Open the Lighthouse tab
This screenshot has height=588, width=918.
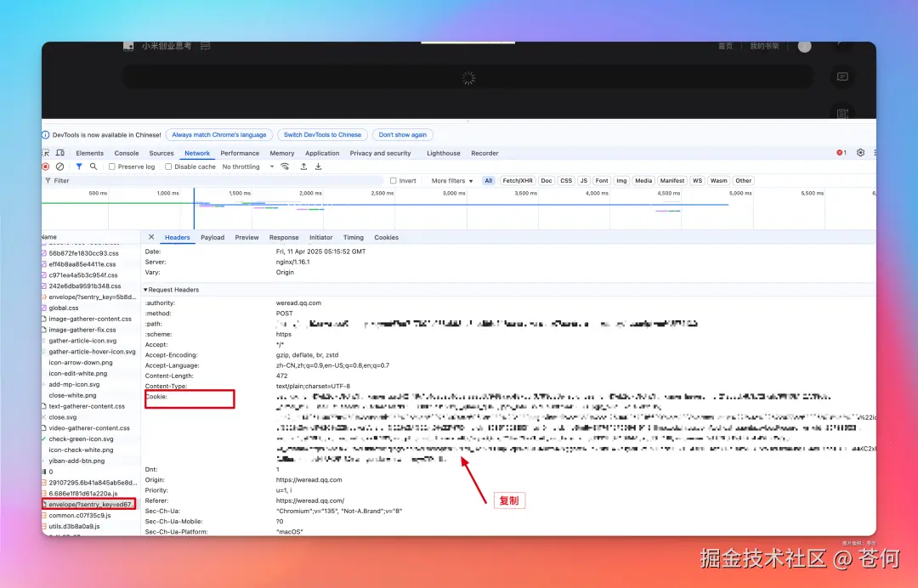coord(443,153)
